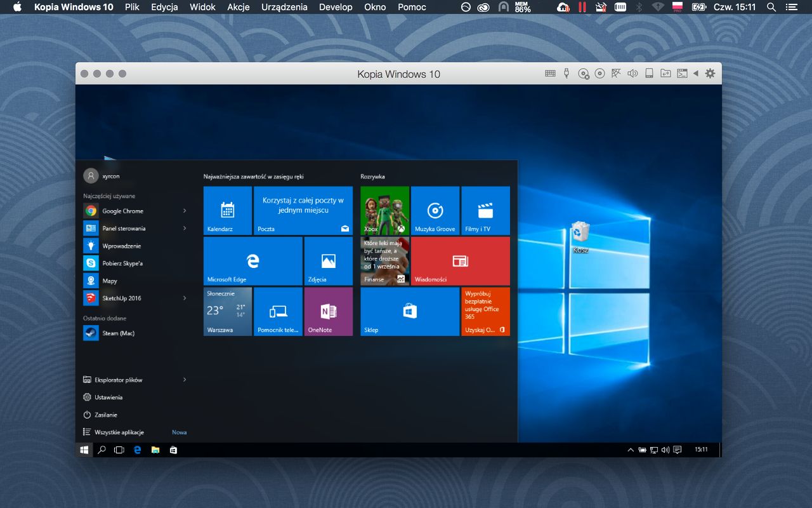
Task: Launch the OneNote tile
Action: point(328,311)
